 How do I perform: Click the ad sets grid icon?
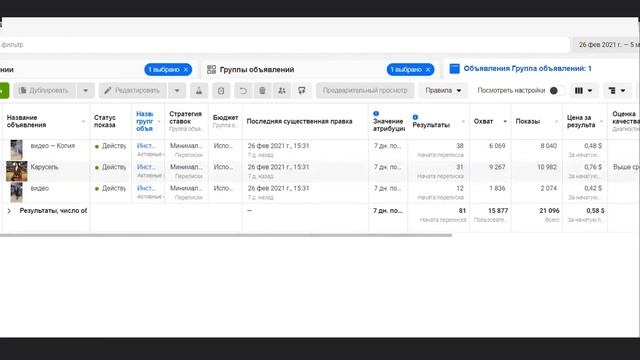pos(211,69)
